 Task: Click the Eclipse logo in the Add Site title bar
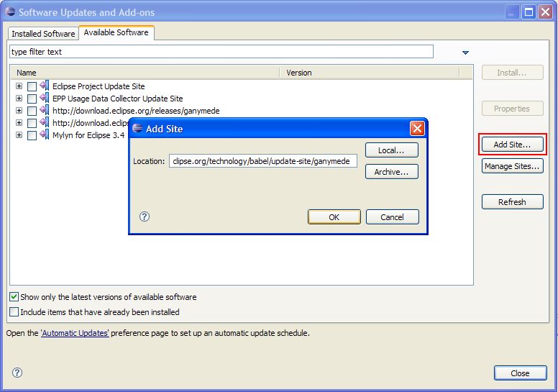coord(137,128)
